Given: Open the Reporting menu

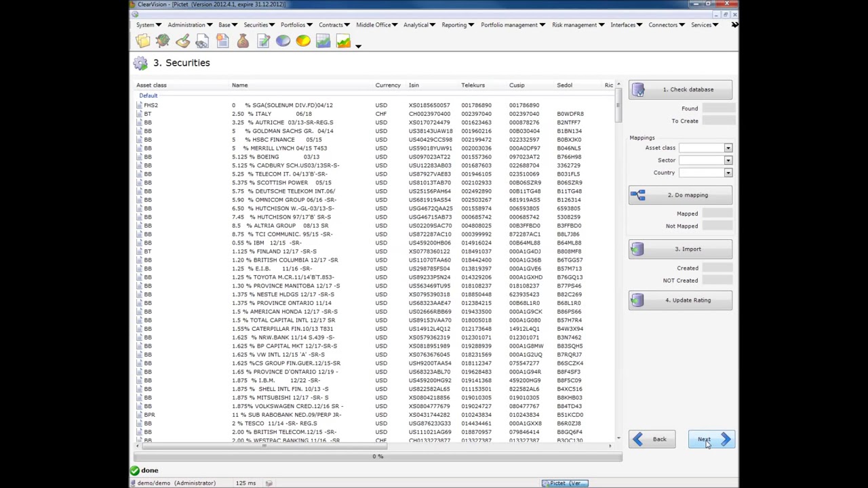Looking at the screenshot, I should coord(458,25).
